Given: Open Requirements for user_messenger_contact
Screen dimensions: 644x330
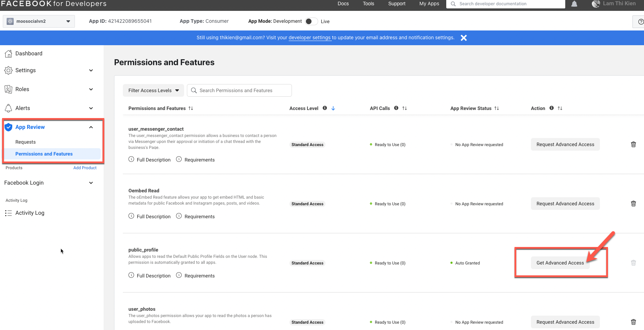Looking at the screenshot, I should [195, 159].
